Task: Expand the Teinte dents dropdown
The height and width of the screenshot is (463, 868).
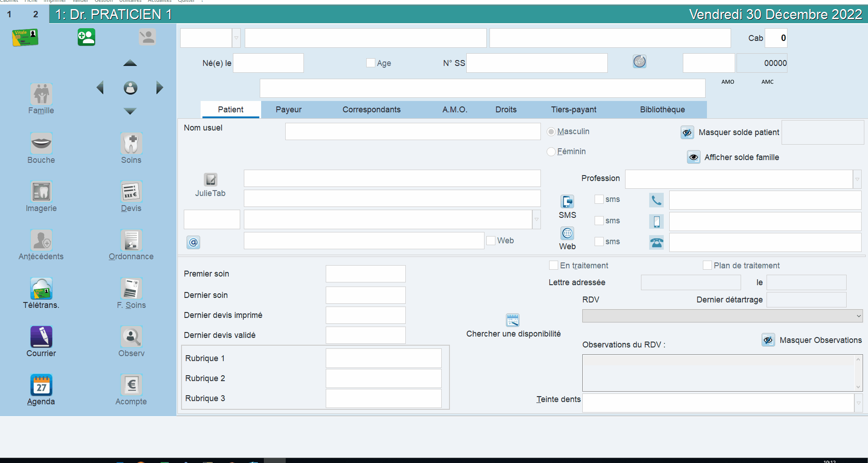Action: pyautogui.click(x=858, y=403)
